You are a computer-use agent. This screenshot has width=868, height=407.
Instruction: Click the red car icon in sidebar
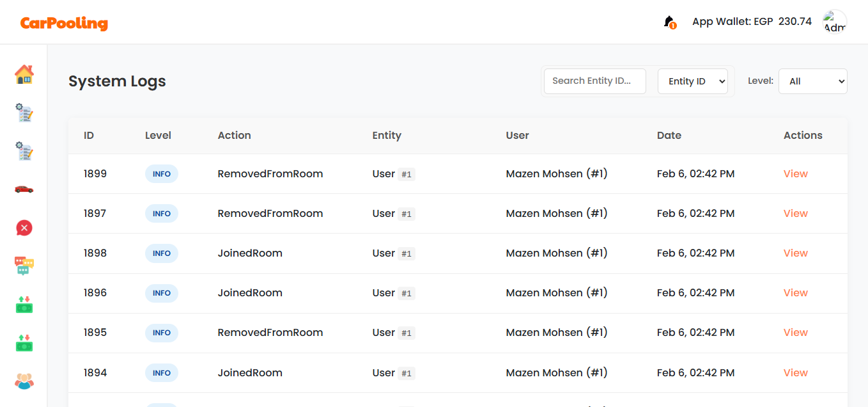point(24,189)
